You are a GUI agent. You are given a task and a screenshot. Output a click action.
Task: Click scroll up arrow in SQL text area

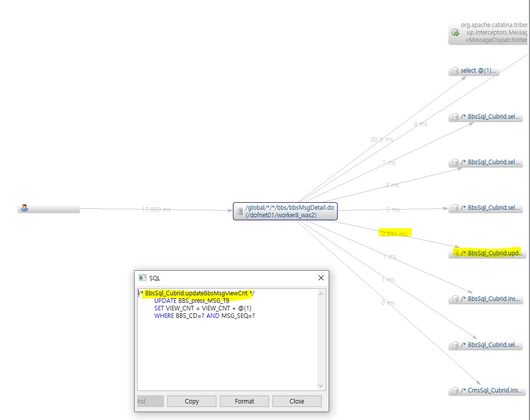pyautogui.click(x=321, y=294)
